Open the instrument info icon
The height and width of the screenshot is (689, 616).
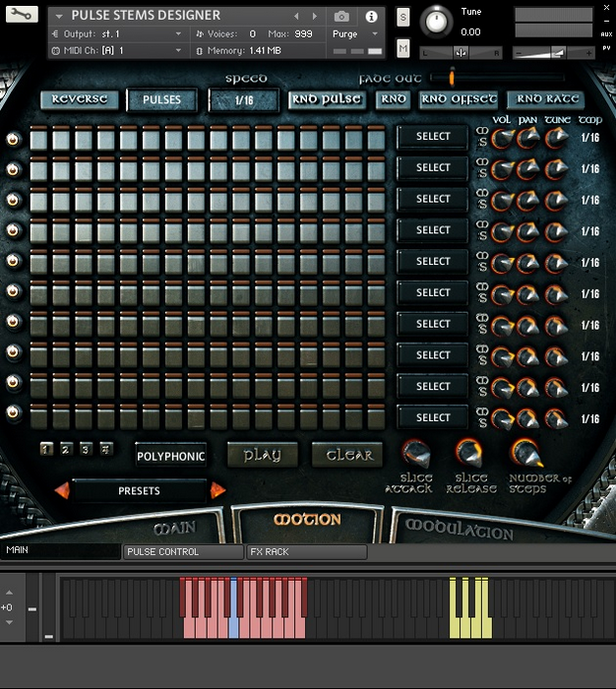pyautogui.click(x=371, y=17)
